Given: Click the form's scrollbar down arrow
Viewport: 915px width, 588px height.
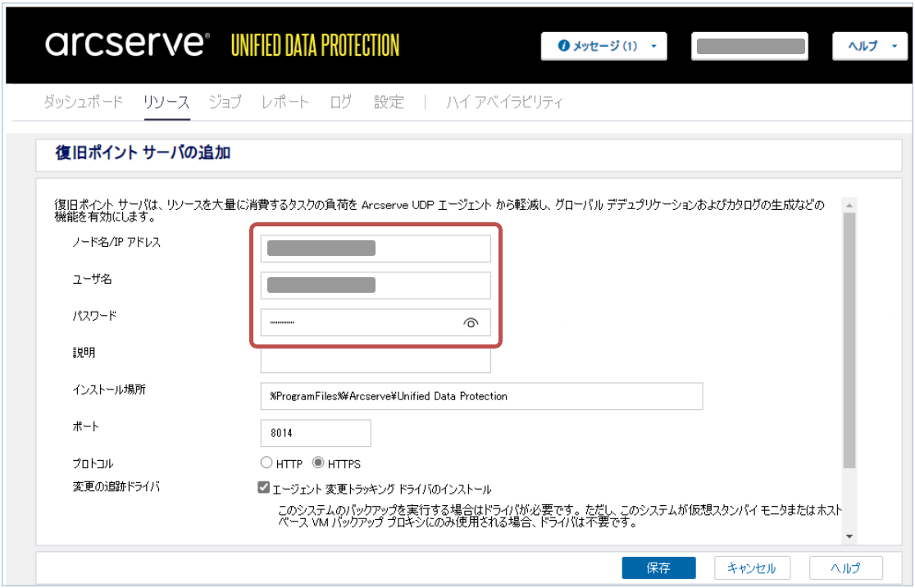Looking at the screenshot, I should click(x=849, y=536).
